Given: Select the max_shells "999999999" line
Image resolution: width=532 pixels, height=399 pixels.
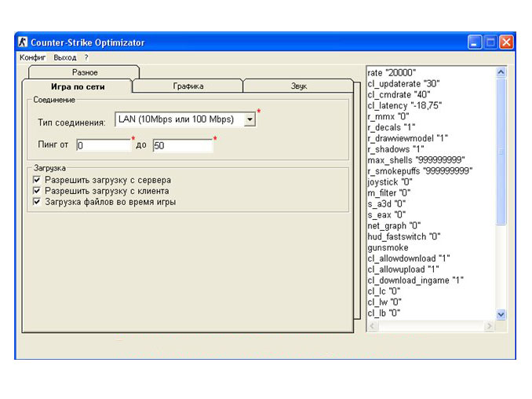Looking at the screenshot, I should click(x=417, y=160).
